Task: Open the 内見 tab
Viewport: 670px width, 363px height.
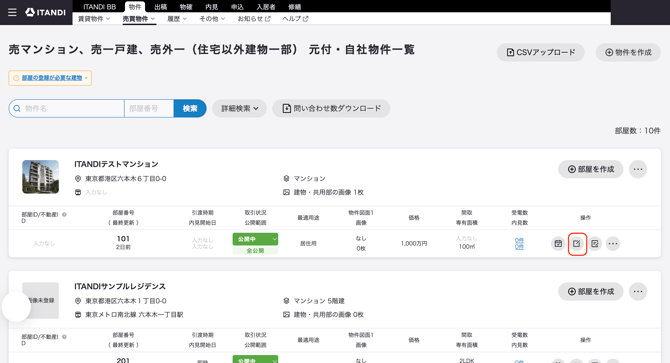Action: 212,6
